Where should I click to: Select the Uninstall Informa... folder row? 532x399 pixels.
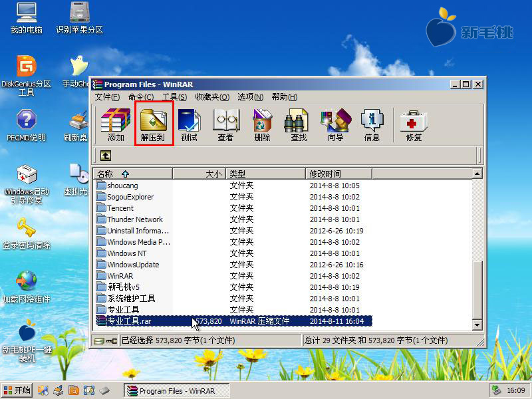point(233,231)
